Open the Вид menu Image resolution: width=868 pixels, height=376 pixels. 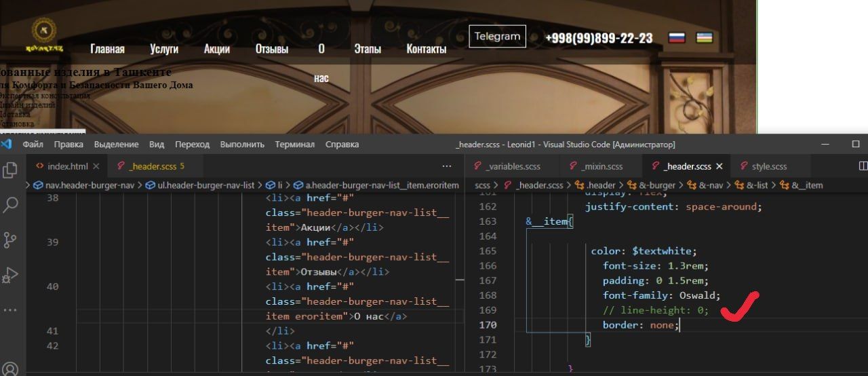point(157,145)
